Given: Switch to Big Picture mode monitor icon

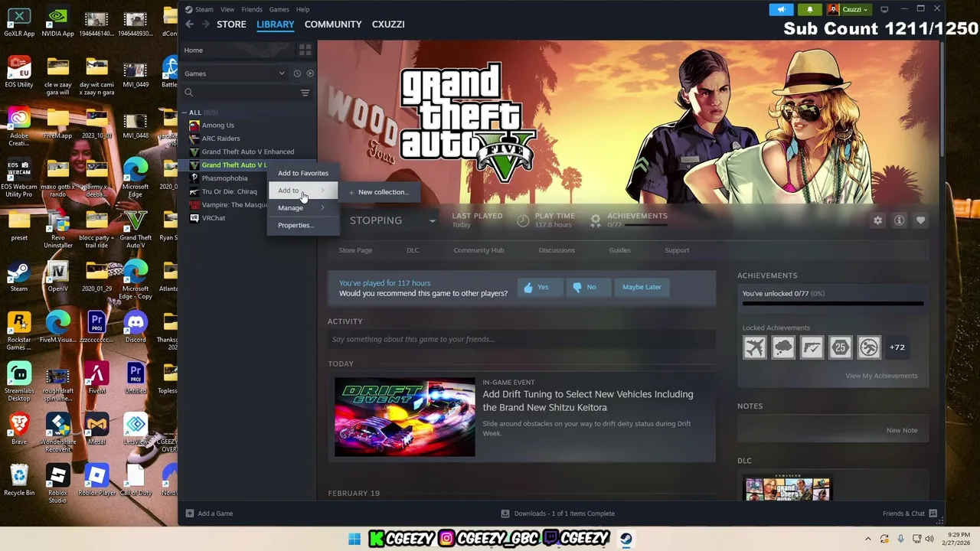Looking at the screenshot, I should pyautogui.click(x=884, y=9).
